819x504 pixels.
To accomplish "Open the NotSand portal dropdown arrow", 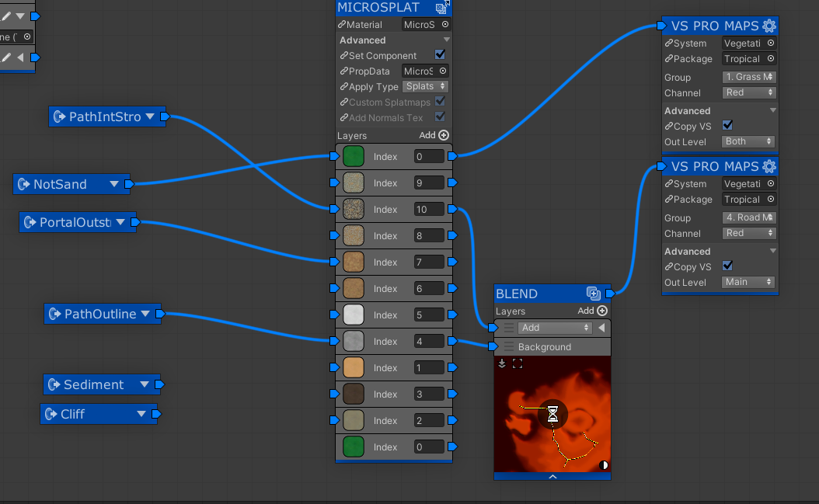I will [x=114, y=184].
